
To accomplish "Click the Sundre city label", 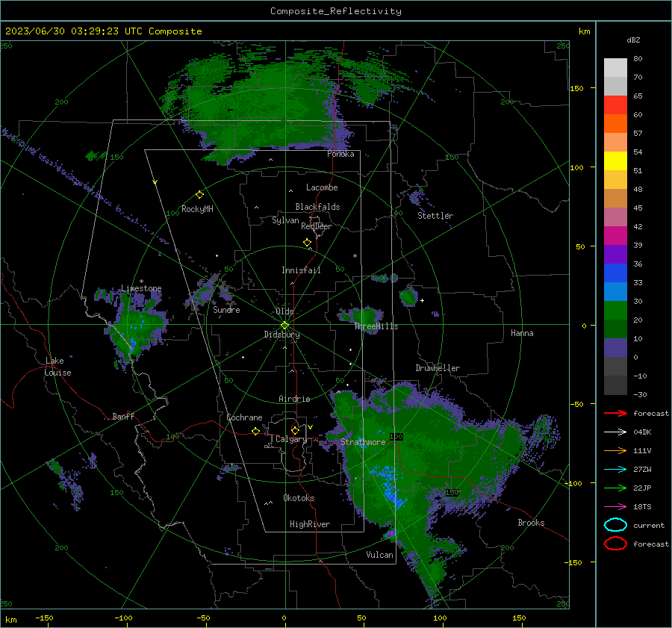I will [x=226, y=309].
